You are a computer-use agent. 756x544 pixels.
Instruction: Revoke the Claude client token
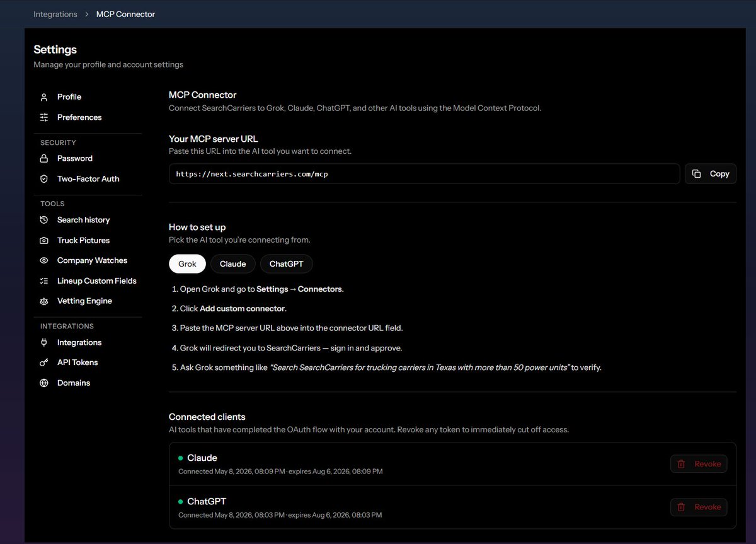pyautogui.click(x=699, y=464)
